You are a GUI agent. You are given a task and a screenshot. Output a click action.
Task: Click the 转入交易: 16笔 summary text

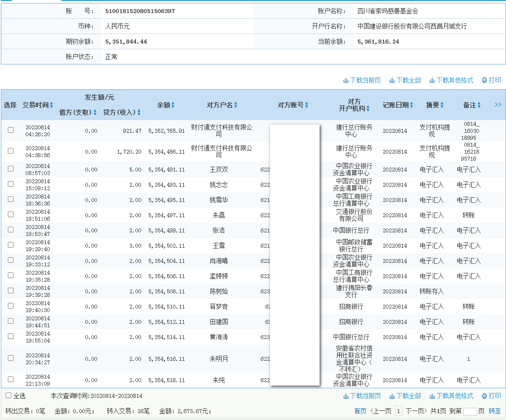click(x=128, y=411)
